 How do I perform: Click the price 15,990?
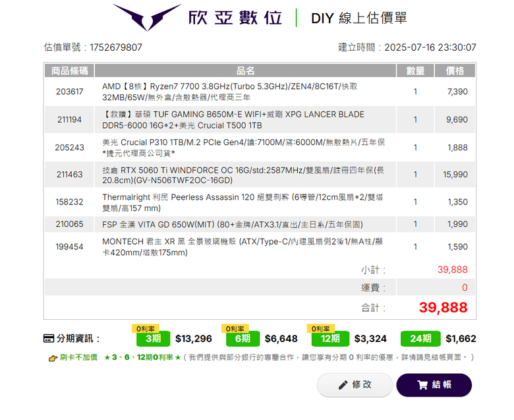(x=455, y=175)
